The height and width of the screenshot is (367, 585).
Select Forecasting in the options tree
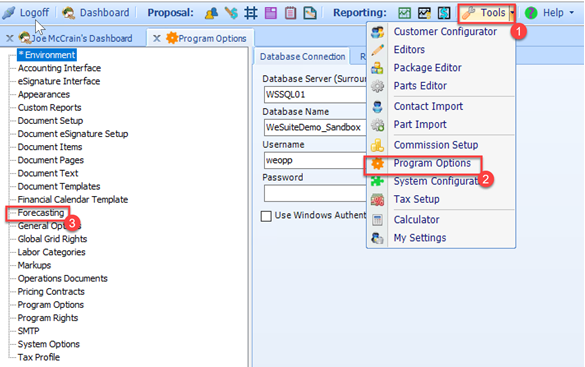[41, 213]
